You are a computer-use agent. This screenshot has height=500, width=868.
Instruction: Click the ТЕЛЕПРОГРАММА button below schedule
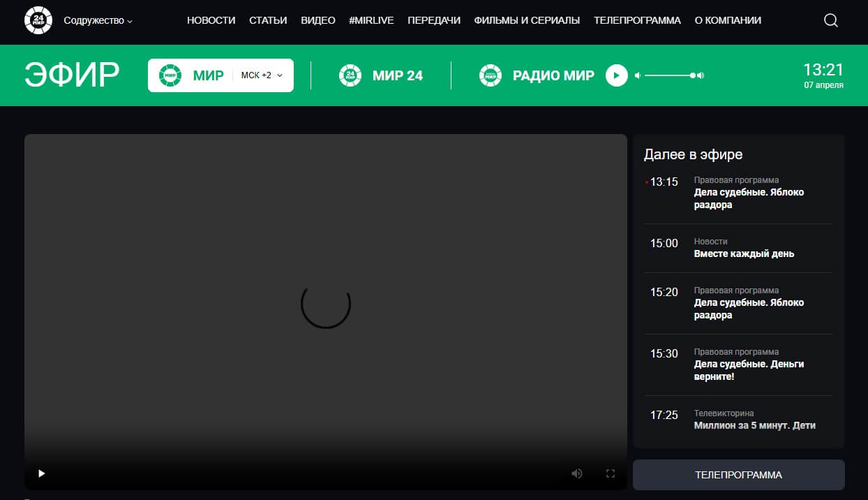coord(738,475)
